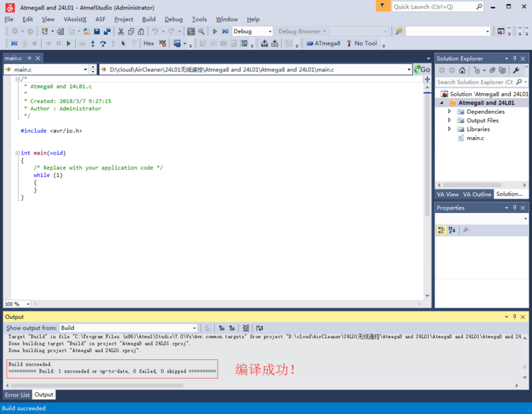Open the Build menu
The width and height of the screenshot is (532, 414).
[x=149, y=19]
